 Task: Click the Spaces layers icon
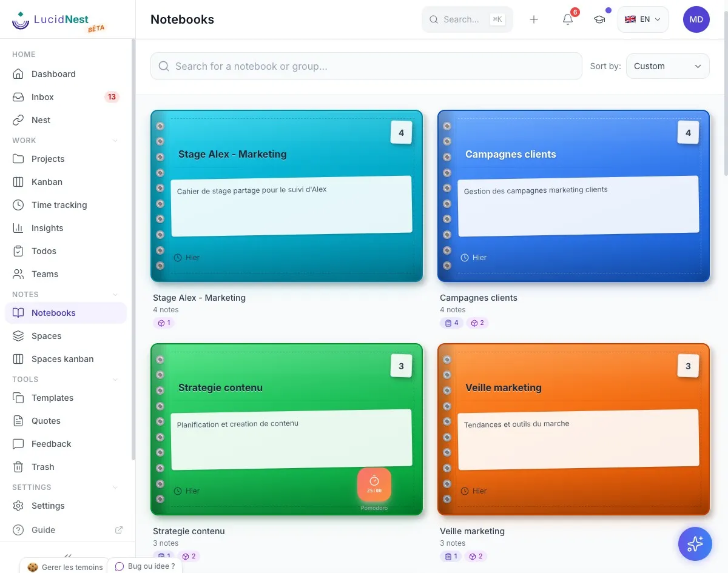pyautogui.click(x=19, y=336)
